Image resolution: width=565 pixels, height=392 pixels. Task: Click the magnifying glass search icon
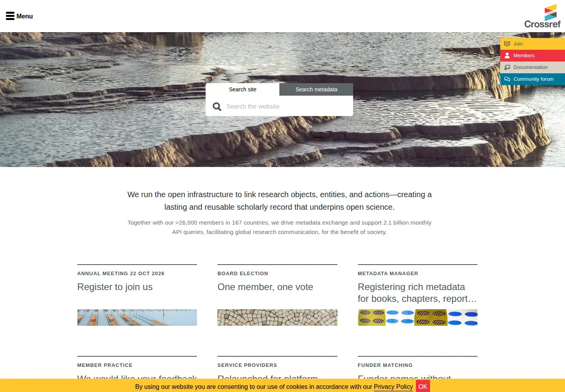(217, 107)
